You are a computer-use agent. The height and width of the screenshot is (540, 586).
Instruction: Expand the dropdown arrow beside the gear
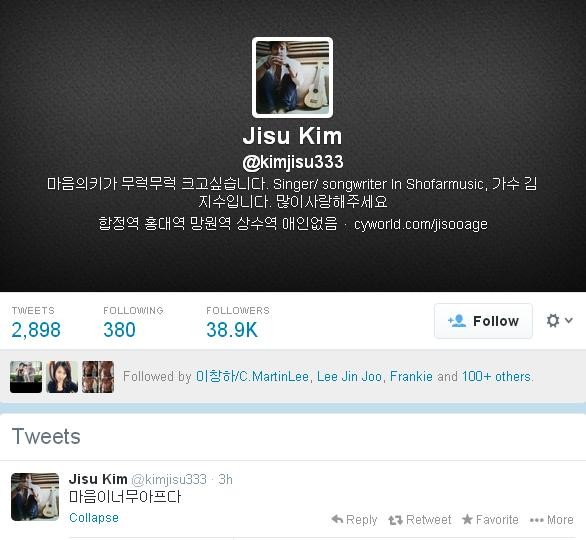coord(568,320)
